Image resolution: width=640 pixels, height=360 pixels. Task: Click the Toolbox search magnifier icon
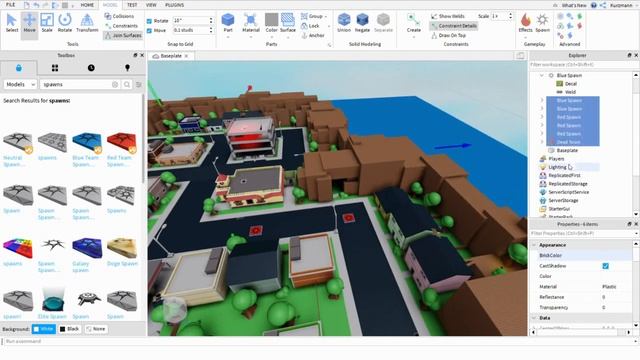click(127, 84)
